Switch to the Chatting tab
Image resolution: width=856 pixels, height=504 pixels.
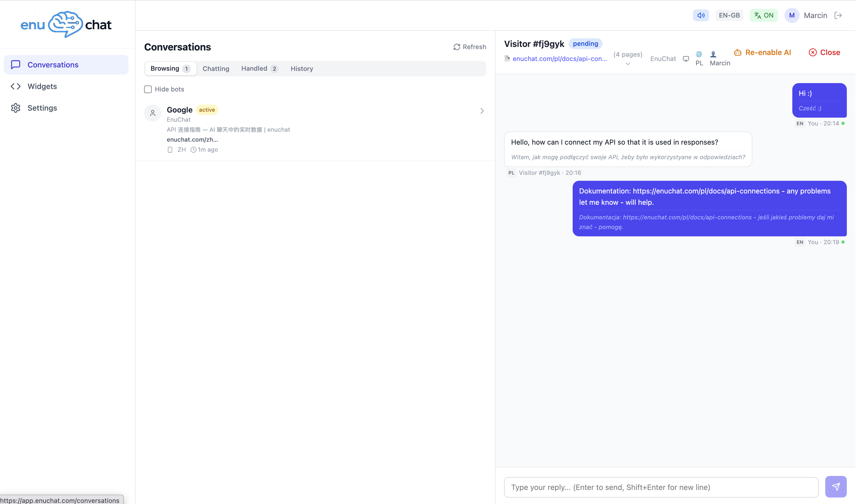(x=216, y=69)
